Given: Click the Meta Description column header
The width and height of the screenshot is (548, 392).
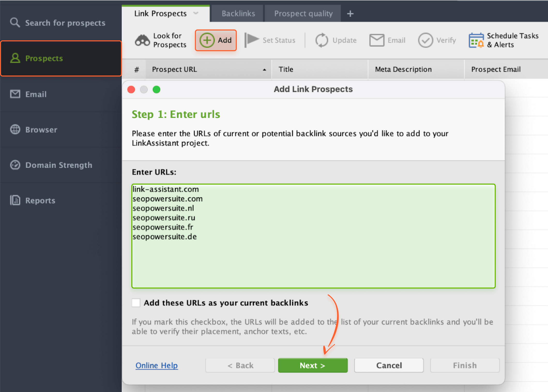Looking at the screenshot, I should (416, 69).
